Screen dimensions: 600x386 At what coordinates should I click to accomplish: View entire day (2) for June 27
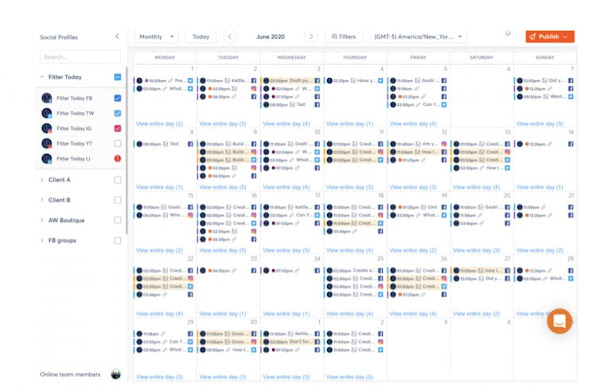pos(476,314)
